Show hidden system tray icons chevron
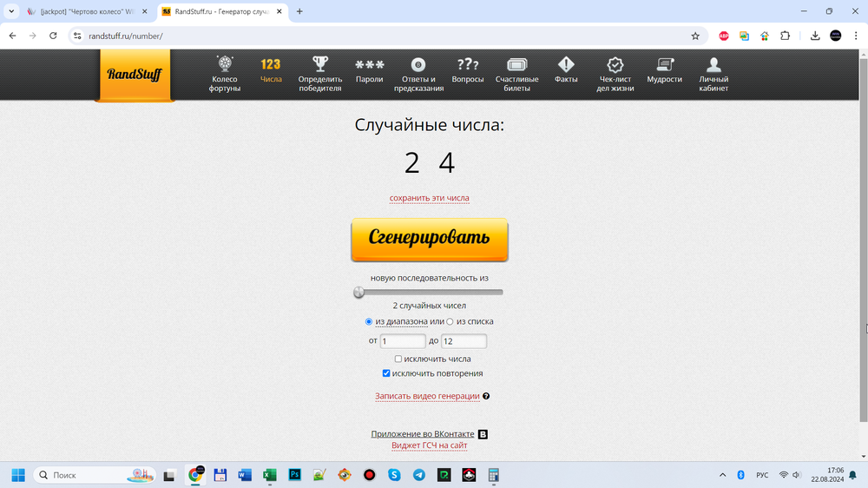Screen dimensions: 868x488 click(723, 475)
